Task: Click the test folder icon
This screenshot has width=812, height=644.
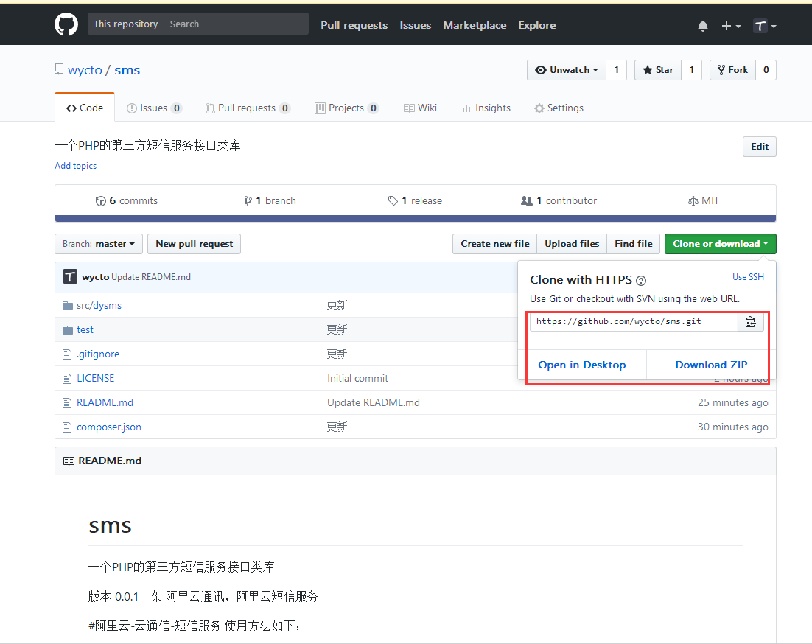Action: click(x=67, y=330)
